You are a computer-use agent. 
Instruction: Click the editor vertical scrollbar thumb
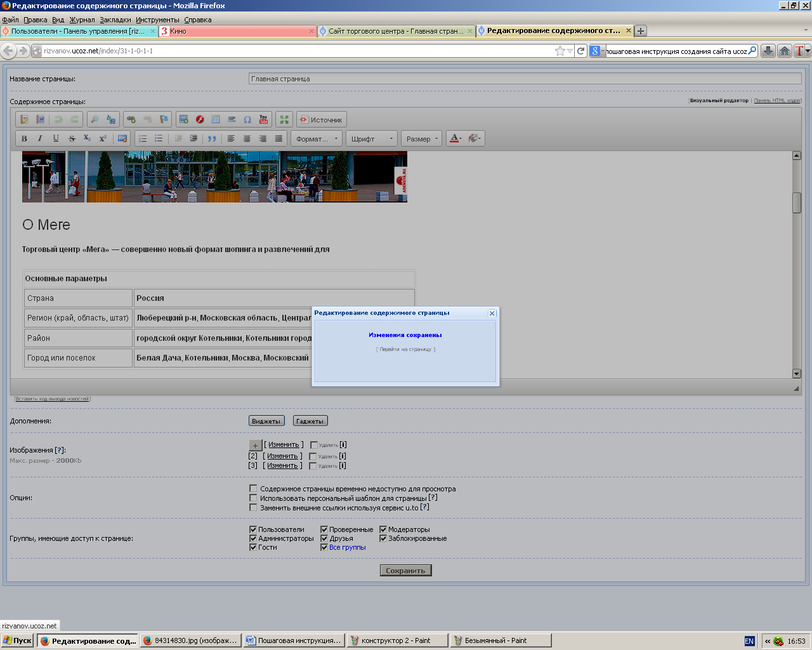(797, 203)
